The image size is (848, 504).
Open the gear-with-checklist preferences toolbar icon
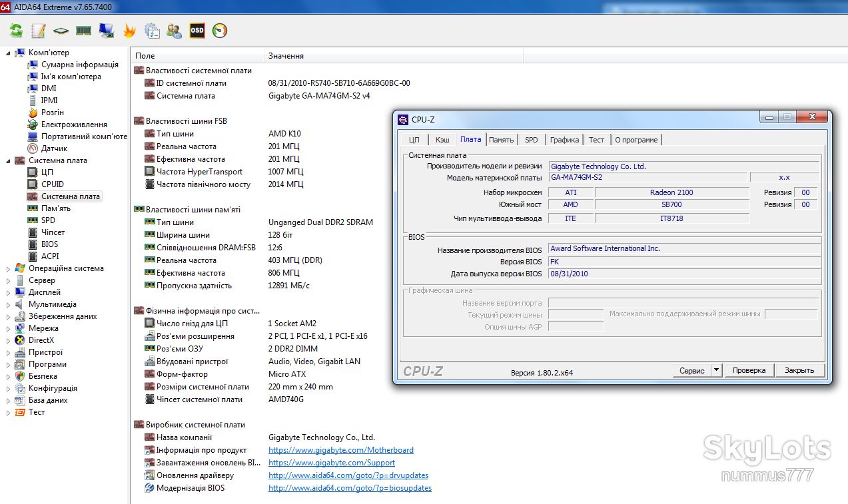152,30
